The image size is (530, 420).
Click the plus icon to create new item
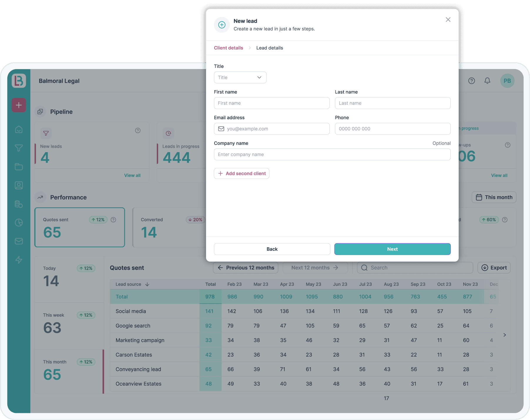pyautogui.click(x=19, y=105)
